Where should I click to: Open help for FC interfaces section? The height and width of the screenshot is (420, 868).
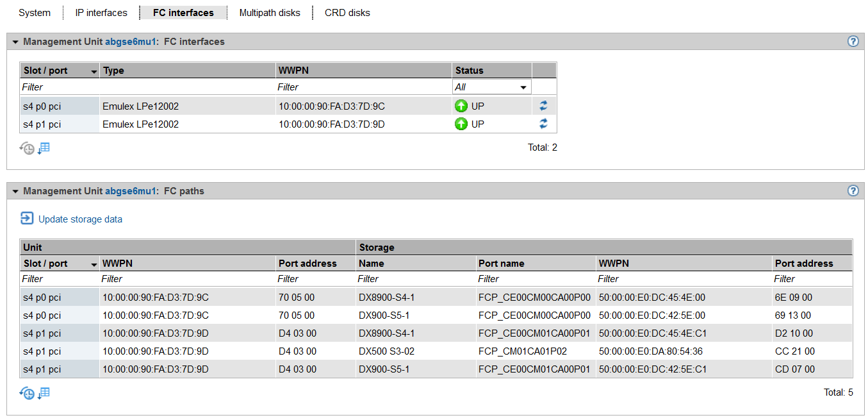853,42
